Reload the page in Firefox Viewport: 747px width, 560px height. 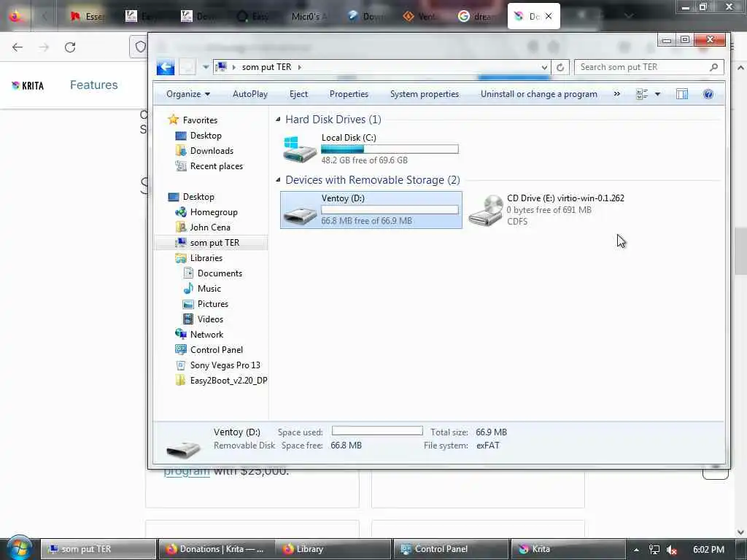click(x=70, y=47)
